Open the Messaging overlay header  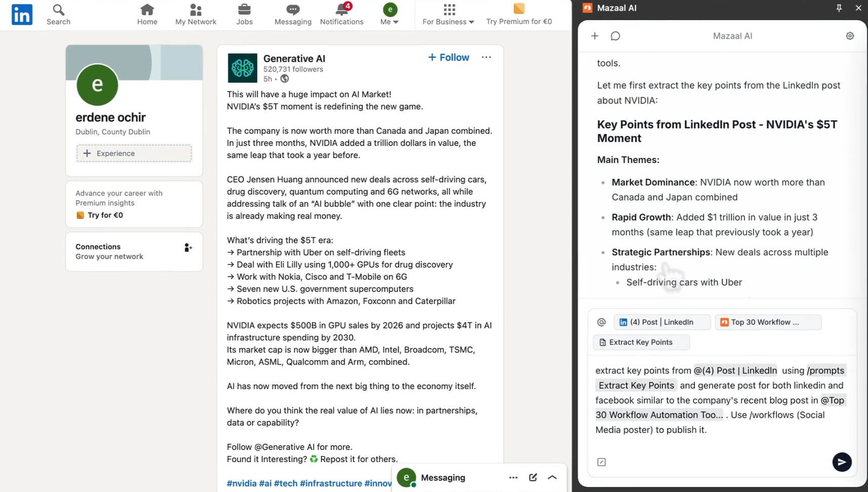point(479,477)
